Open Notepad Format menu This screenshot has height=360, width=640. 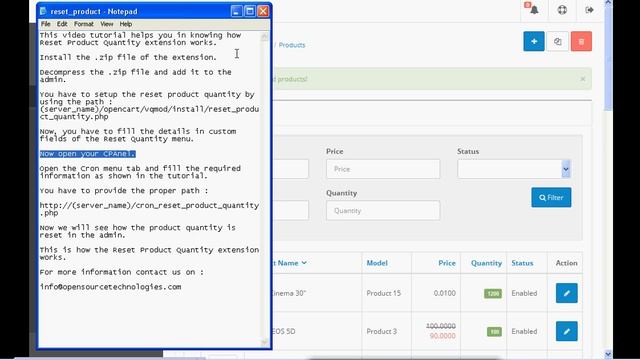tap(84, 24)
